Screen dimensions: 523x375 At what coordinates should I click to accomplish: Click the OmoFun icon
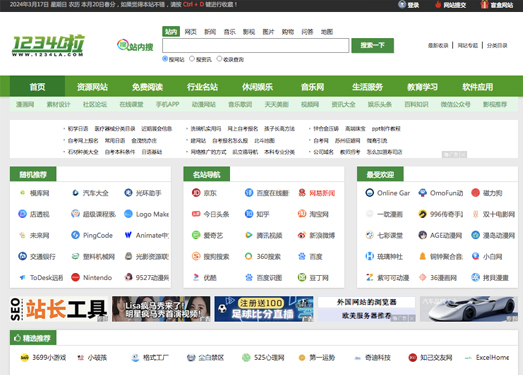click(423, 193)
